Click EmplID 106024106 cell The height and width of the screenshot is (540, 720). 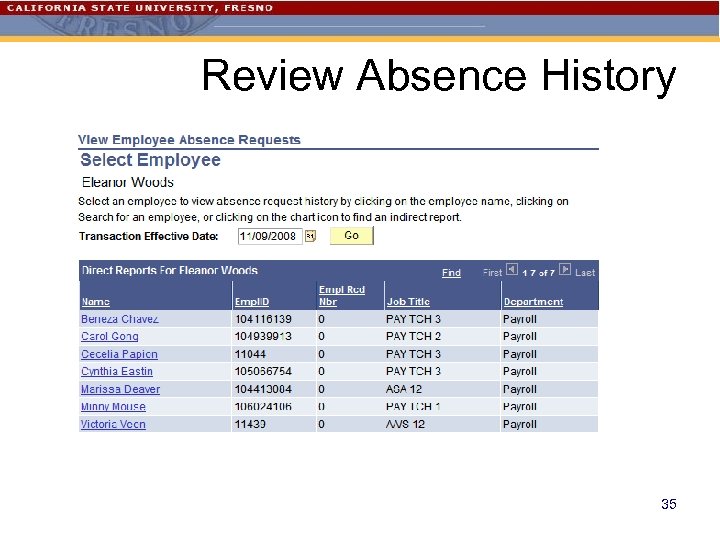(263, 406)
